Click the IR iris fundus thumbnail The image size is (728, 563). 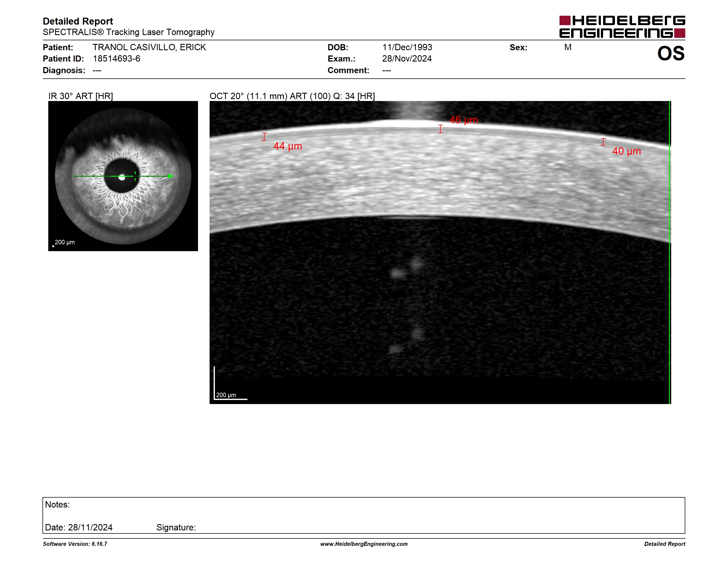click(123, 176)
